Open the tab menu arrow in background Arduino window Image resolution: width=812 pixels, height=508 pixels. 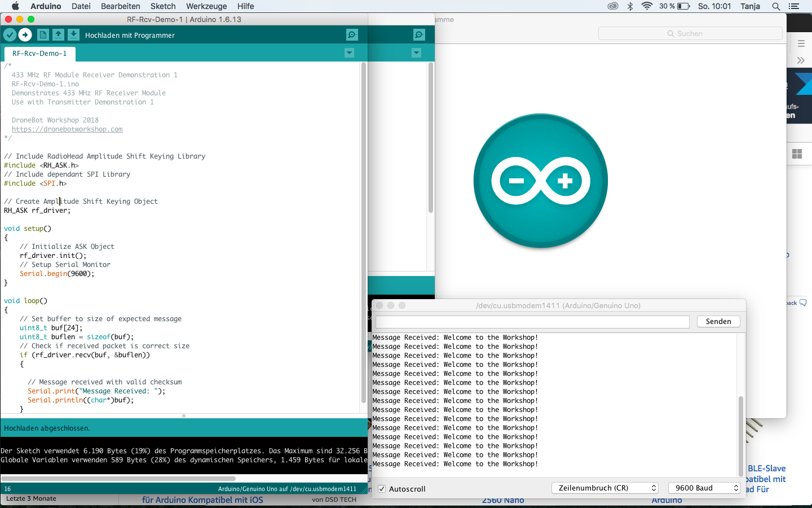click(x=416, y=53)
